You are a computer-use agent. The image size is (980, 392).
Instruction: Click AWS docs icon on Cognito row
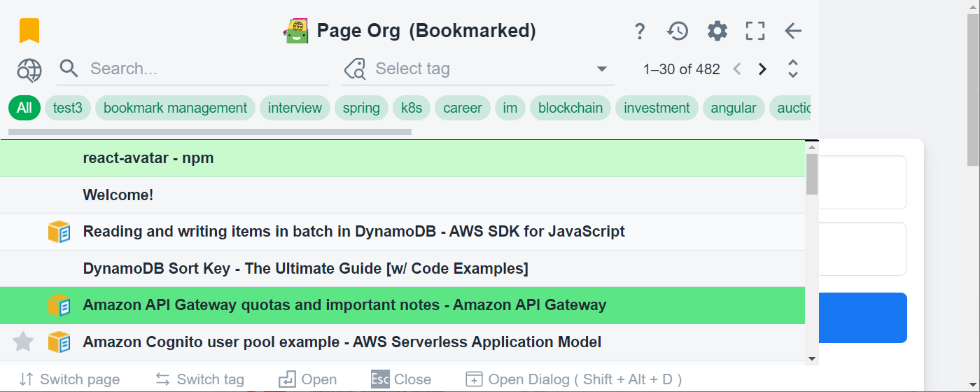point(59,342)
